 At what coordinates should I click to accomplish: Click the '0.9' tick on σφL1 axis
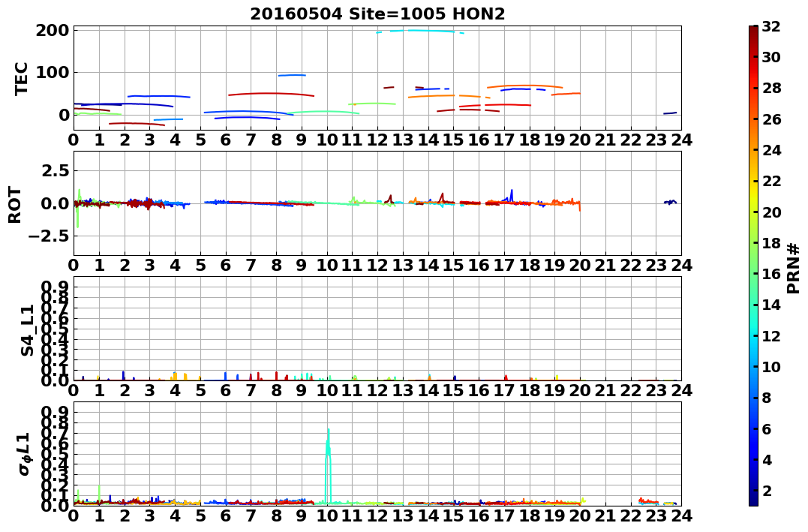[53, 411]
